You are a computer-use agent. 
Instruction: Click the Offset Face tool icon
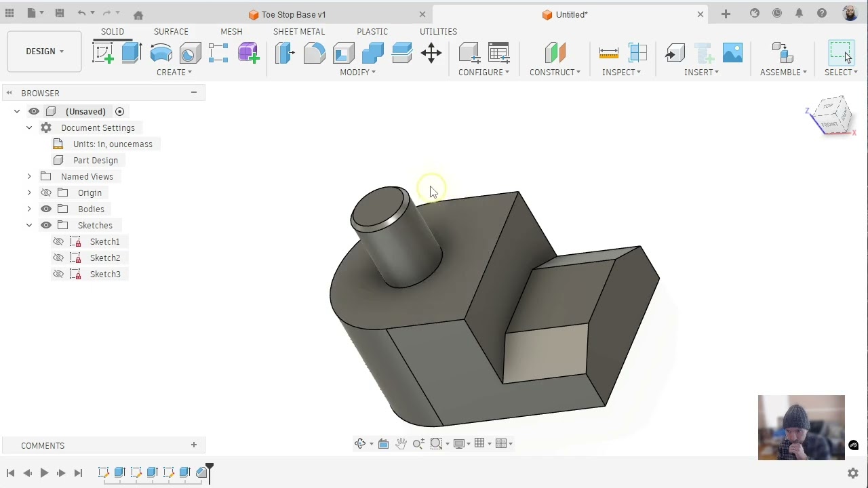[x=401, y=53]
